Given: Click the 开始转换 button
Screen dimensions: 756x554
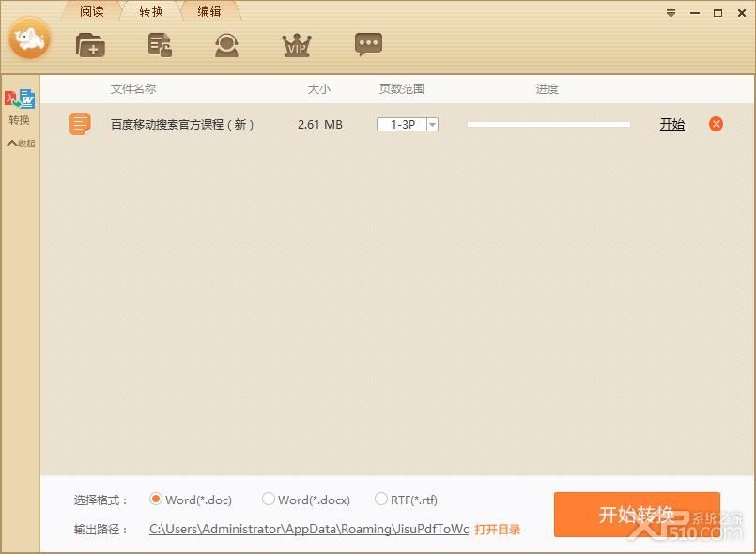Looking at the screenshot, I should [637, 515].
